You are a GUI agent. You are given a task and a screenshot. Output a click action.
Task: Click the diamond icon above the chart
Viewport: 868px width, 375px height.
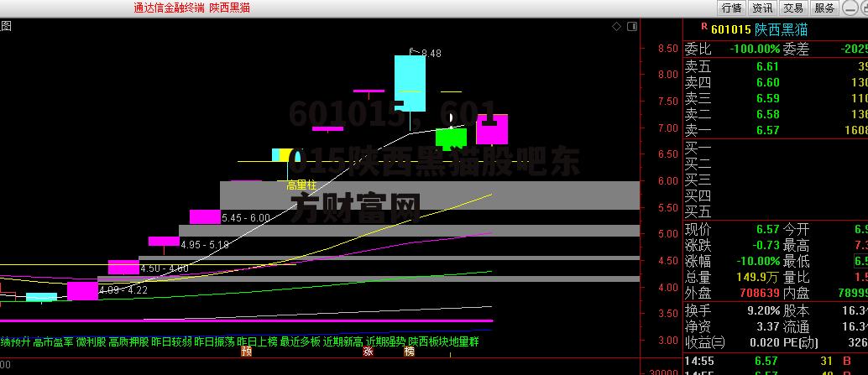click(617, 26)
